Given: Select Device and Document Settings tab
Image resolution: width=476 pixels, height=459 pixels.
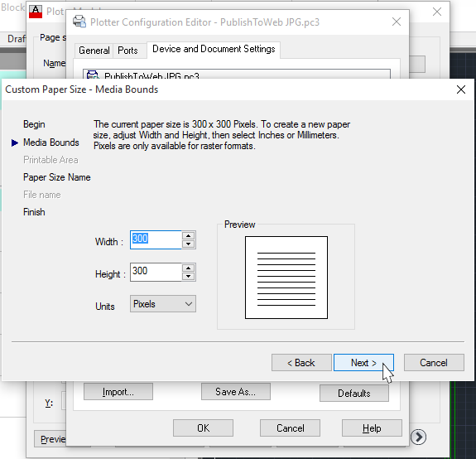Looking at the screenshot, I should (214, 49).
